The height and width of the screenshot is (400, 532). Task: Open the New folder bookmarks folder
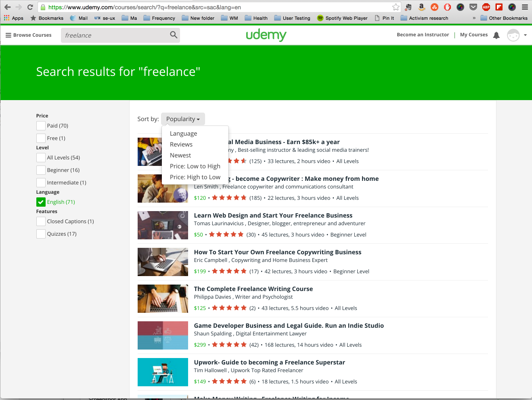[198, 18]
